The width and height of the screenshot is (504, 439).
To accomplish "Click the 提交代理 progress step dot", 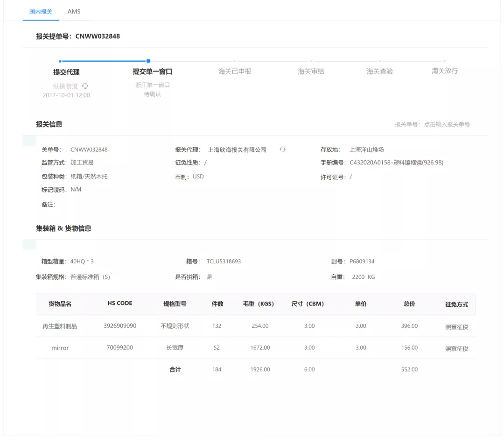I will click(60, 61).
